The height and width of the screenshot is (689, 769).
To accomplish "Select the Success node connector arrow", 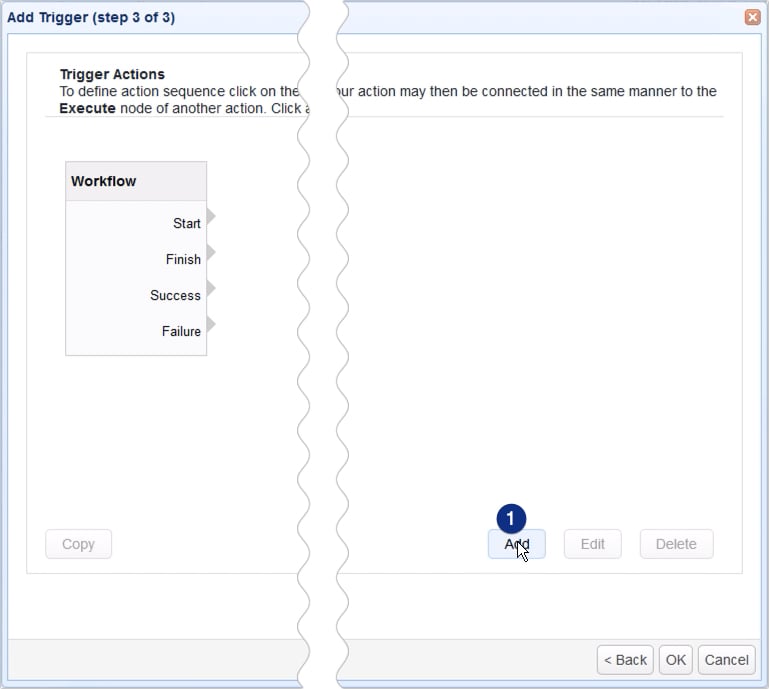I will [x=211, y=289].
